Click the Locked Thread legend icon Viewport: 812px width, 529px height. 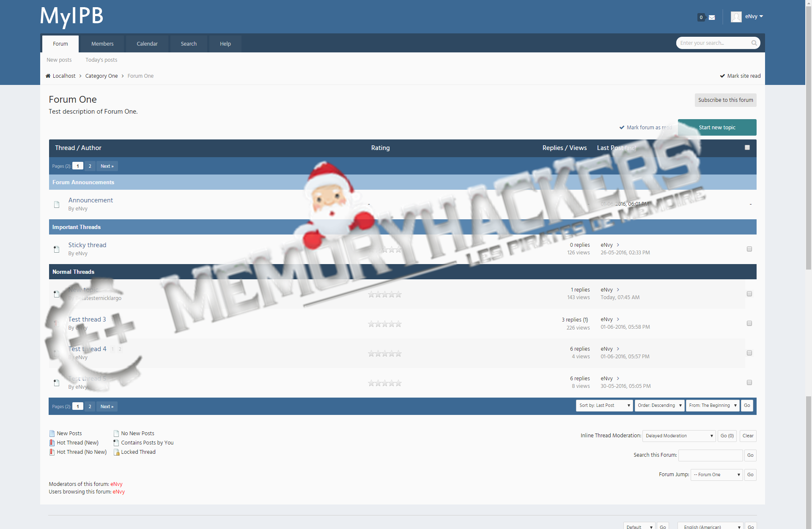(x=116, y=452)
